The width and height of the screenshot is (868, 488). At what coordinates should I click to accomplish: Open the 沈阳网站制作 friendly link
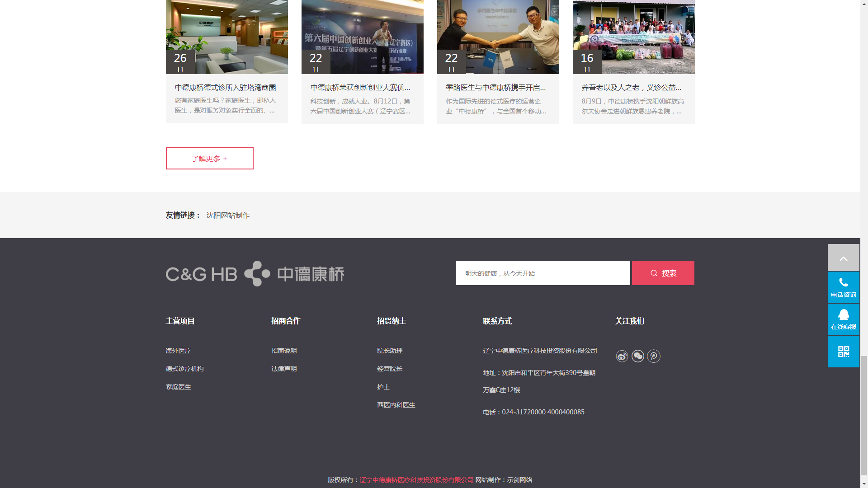228,216
